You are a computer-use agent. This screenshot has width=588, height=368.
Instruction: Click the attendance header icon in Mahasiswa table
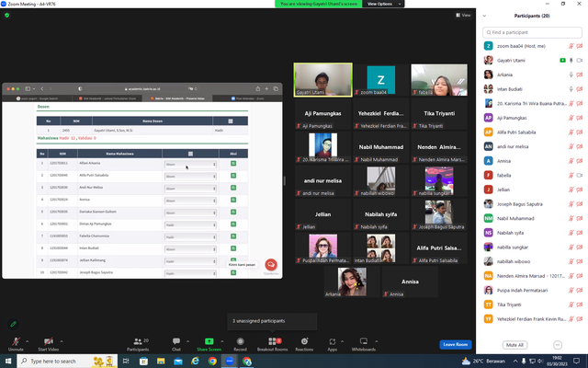tap(190, 154)
